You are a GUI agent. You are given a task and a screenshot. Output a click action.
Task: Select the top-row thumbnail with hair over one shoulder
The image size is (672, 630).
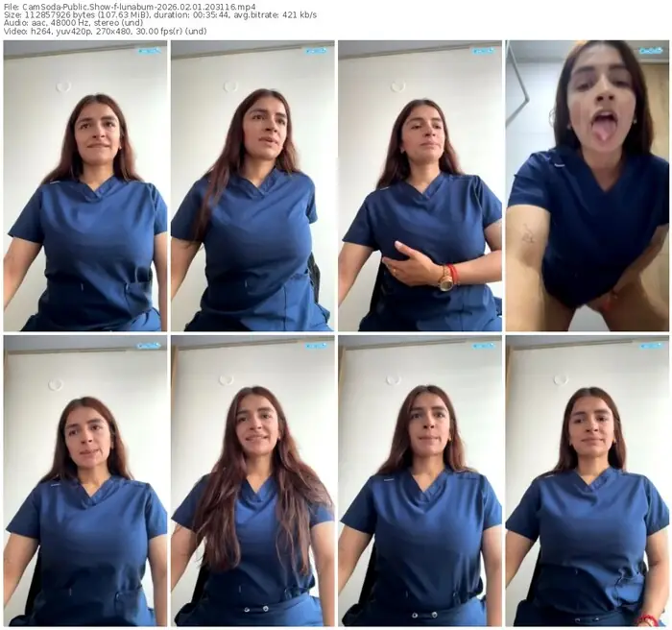252,186
